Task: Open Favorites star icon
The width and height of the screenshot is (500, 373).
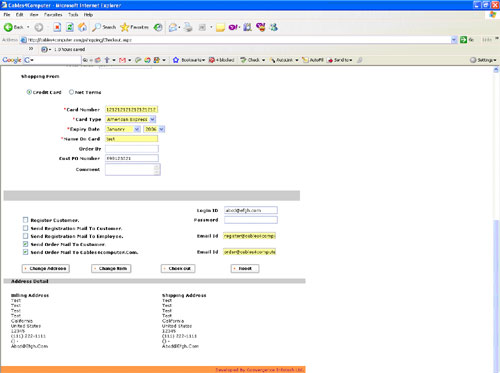Action: click(x=125, y=27)
